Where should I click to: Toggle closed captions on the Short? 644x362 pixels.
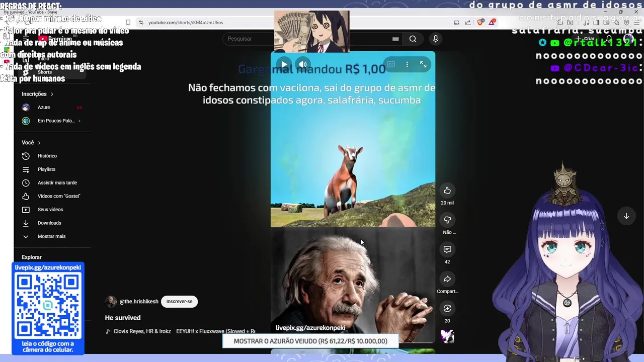391,64
